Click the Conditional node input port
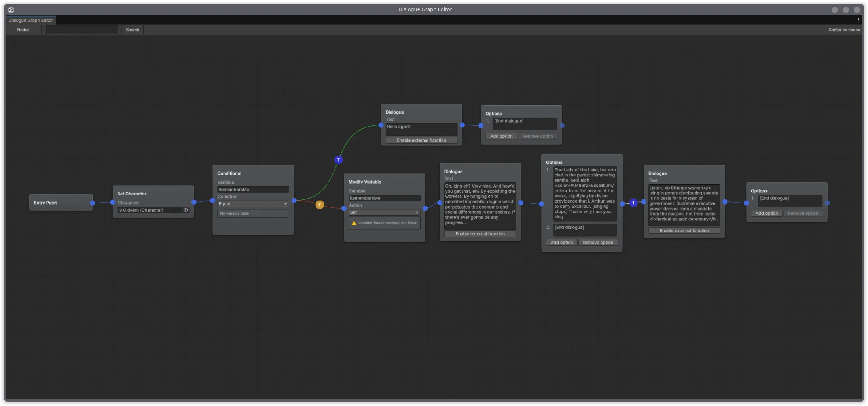Screen dimensions: 868x406 (212, 201)
